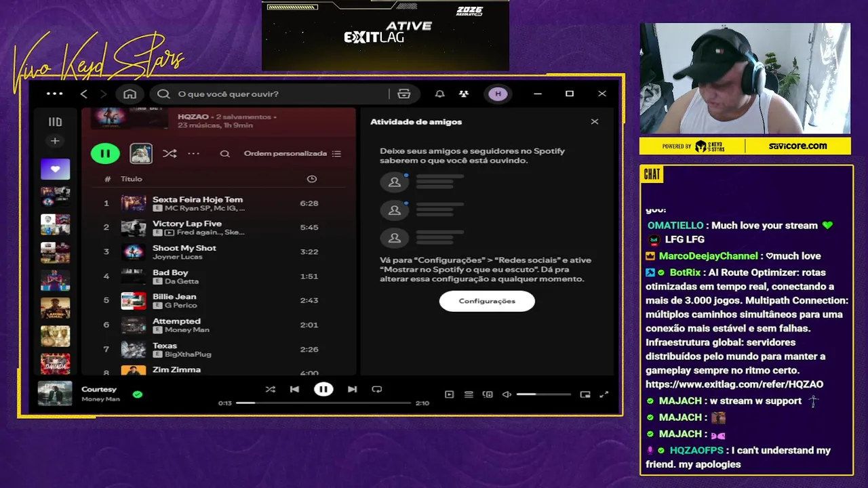
Task: Open mini player icon
Action: (585, 394)
